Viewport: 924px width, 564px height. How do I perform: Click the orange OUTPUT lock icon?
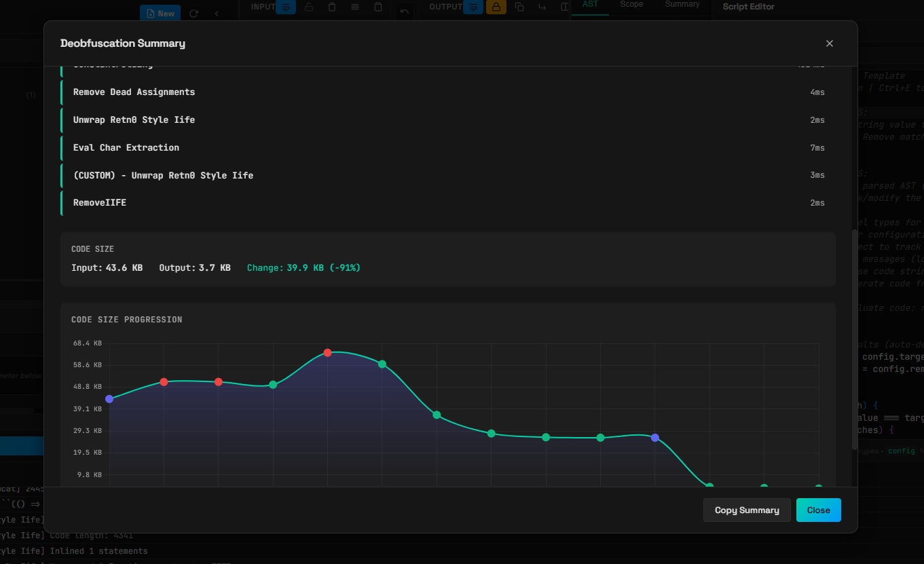(496, 7)
